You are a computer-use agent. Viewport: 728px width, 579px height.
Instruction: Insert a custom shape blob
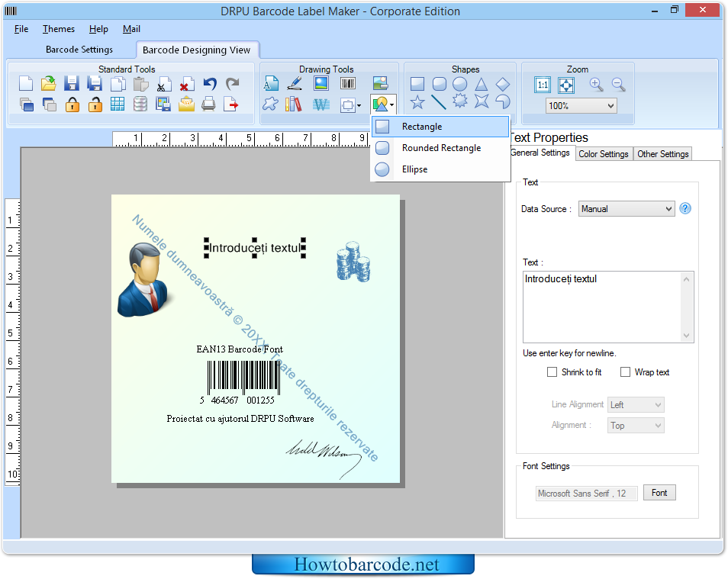click(270, 105)
